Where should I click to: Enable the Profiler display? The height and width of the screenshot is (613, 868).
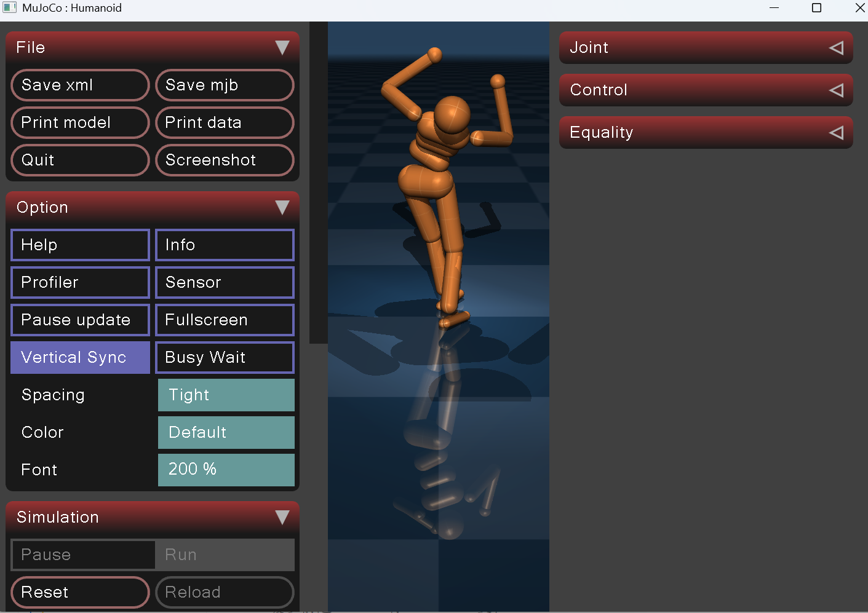pos(80,282)
